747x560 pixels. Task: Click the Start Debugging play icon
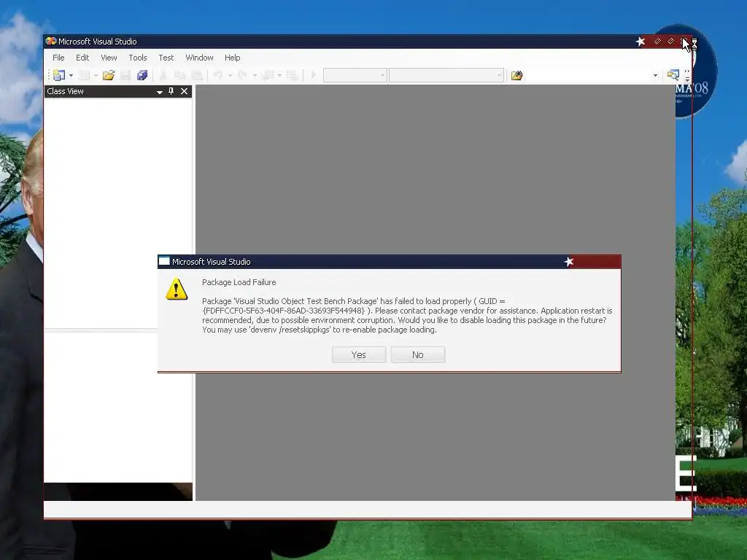tap(314, 75)
